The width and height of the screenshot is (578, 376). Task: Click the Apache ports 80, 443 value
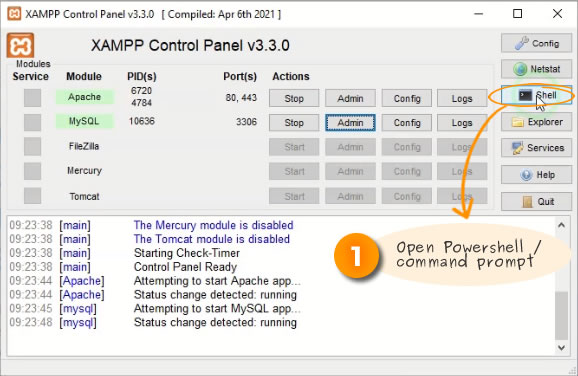(241, 98)
